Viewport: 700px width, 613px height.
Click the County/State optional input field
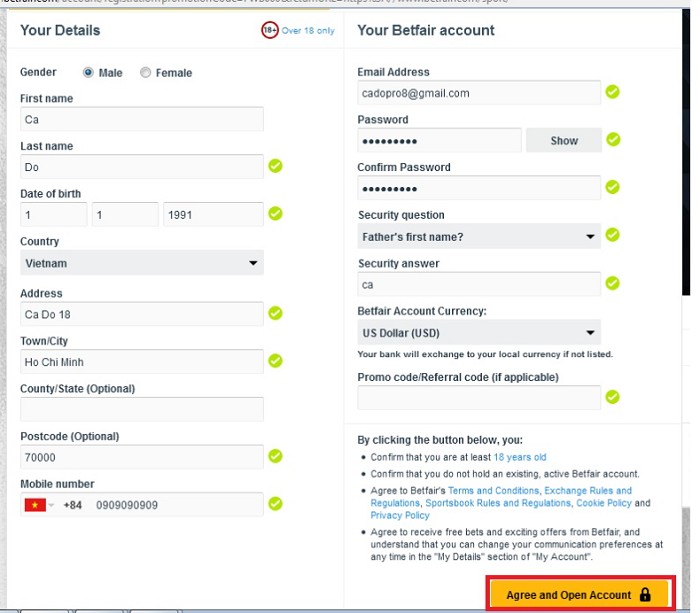[141, 409]
